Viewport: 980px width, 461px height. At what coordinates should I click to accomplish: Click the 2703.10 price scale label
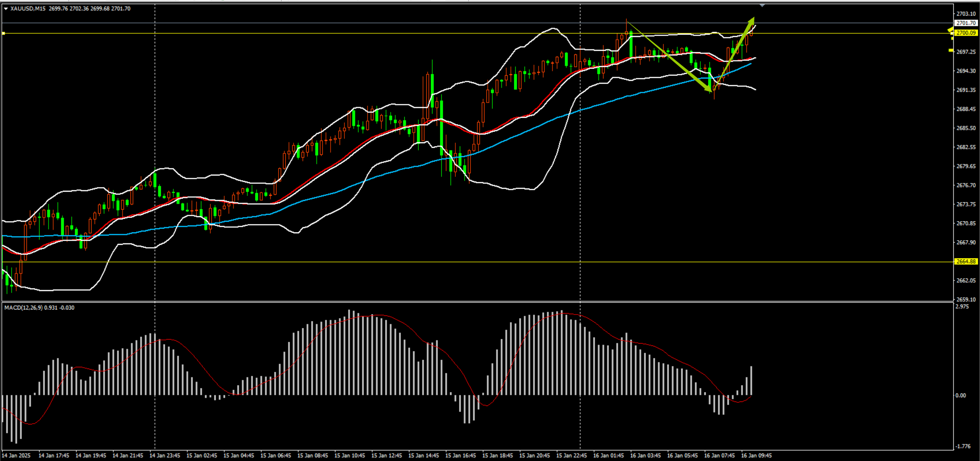click(x=966, y=14)
